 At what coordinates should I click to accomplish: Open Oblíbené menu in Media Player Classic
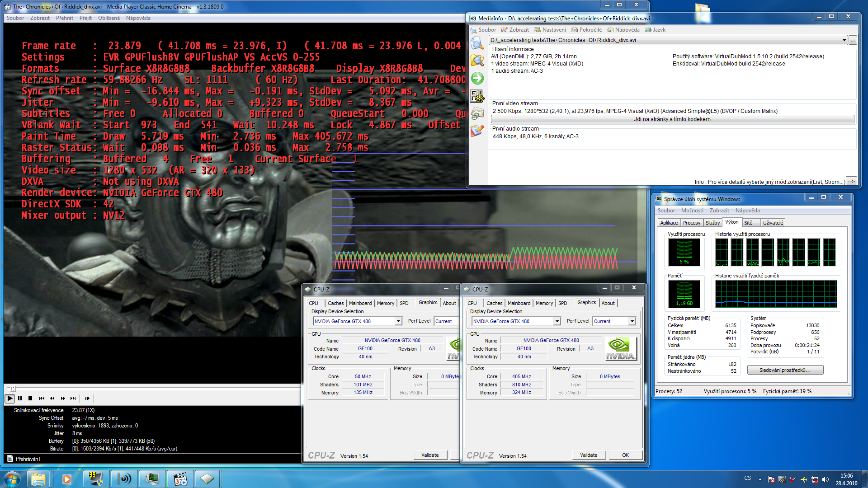point(109,18)
